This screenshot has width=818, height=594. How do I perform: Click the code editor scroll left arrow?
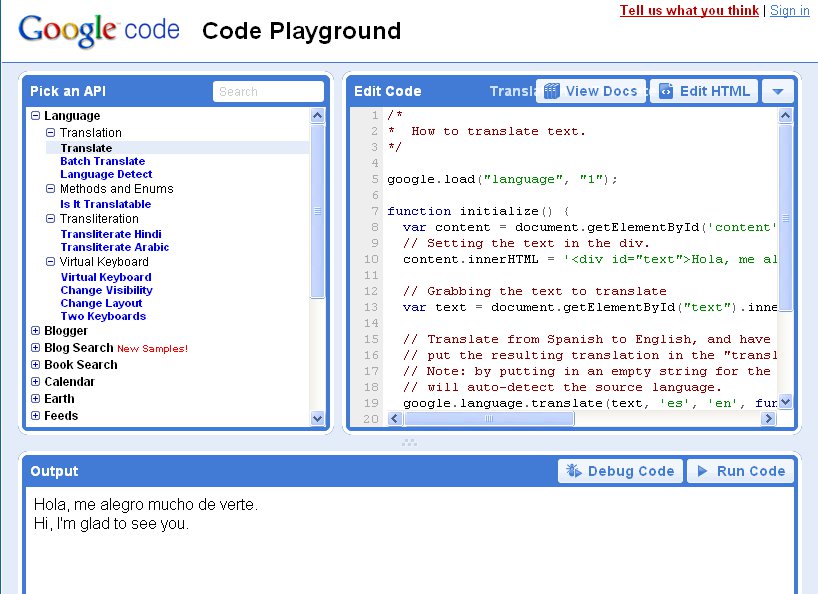pyautogui.click(x=395, y=418)
